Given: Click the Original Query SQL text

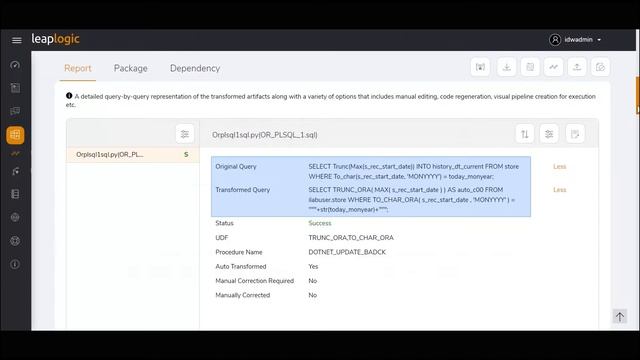Looking at the screenshot, I should click(413, 171).
